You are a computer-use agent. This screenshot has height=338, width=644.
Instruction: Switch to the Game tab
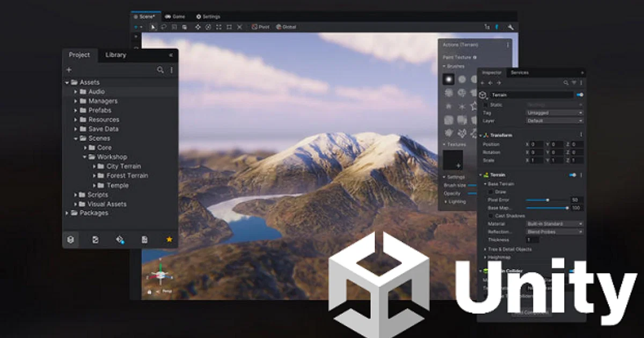(175, 17)
